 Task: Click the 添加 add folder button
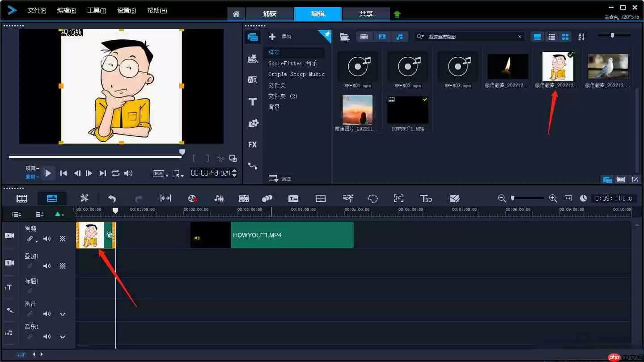[x=272, y=37]
